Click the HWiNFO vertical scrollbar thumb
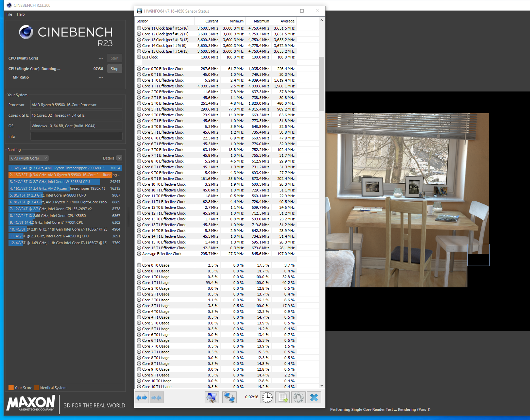 pos(322,84)
